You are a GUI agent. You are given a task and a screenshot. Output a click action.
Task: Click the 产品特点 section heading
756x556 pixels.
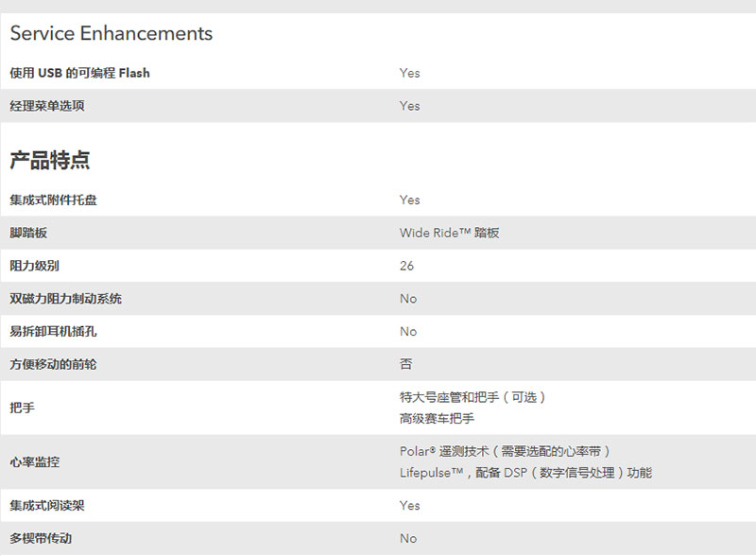[50, 160]
